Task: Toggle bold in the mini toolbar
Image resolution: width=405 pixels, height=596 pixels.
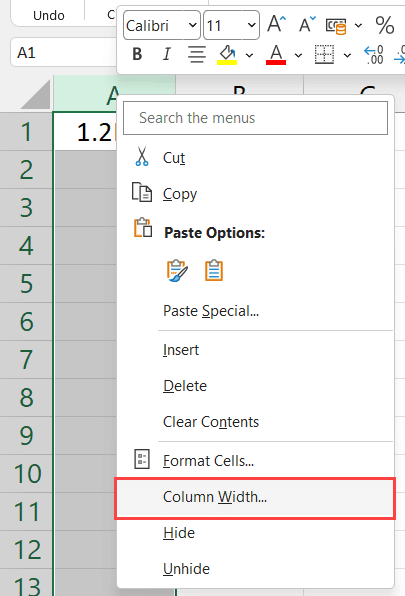Action: click(137, 54)
